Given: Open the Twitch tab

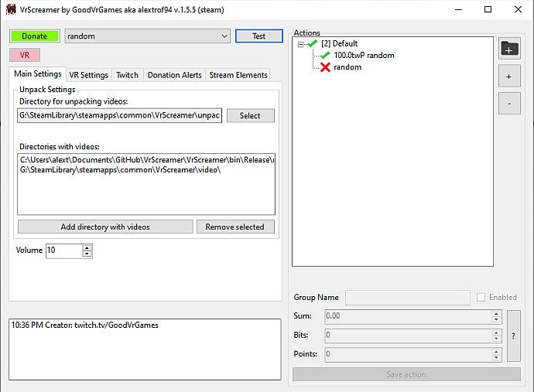Looking at the screenshot, I should 128,75.
